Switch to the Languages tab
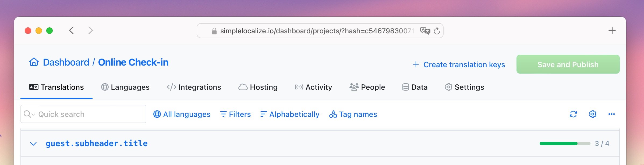The height and width of the screenshot is (165, 644). (125, 87)
